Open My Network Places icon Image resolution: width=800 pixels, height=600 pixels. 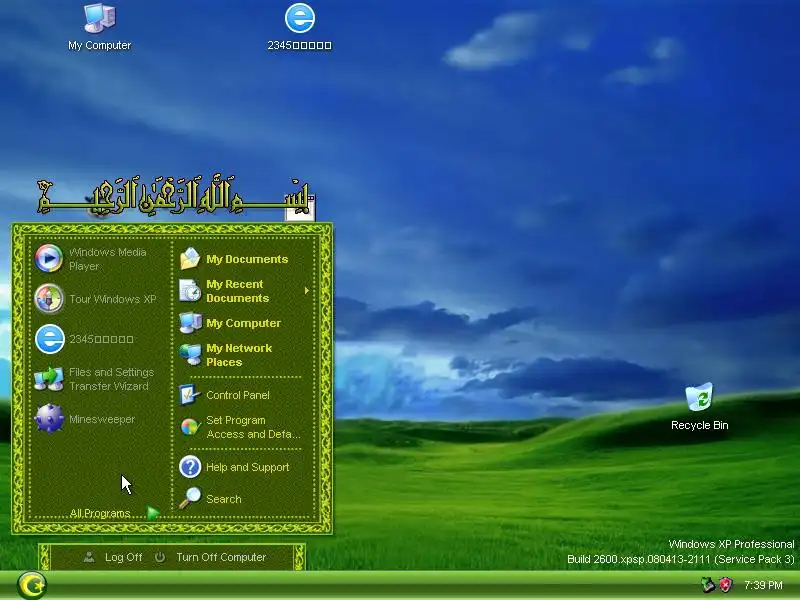(x=190, y=355)
